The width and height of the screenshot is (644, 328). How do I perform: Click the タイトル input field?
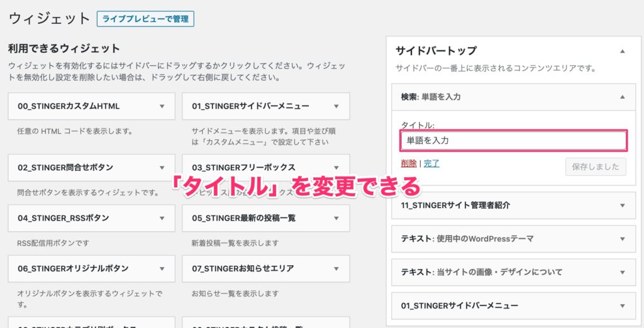point(513,141)
